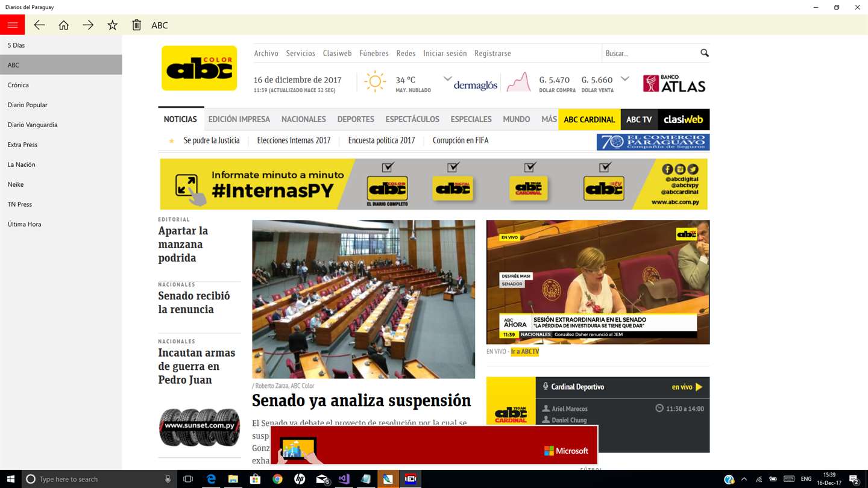Click the ABC Color logo
This screenshot has height=488, width=868.
tap(199, 68)
